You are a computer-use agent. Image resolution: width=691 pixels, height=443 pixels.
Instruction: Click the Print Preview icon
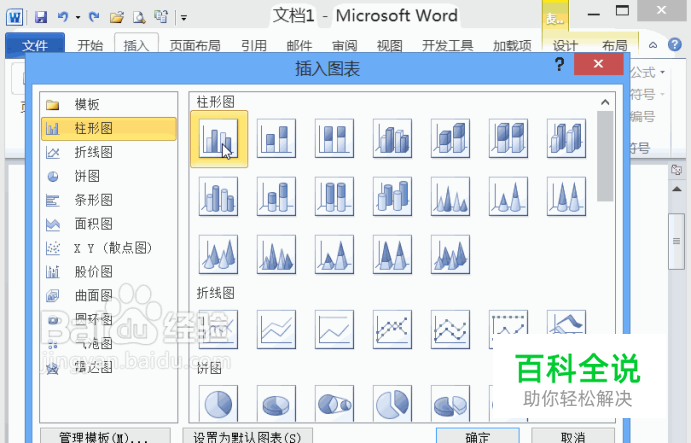139,17
